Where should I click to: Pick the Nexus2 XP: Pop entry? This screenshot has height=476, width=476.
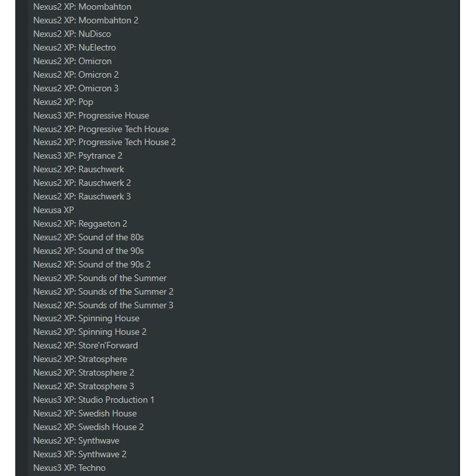[x=63, y=102]
